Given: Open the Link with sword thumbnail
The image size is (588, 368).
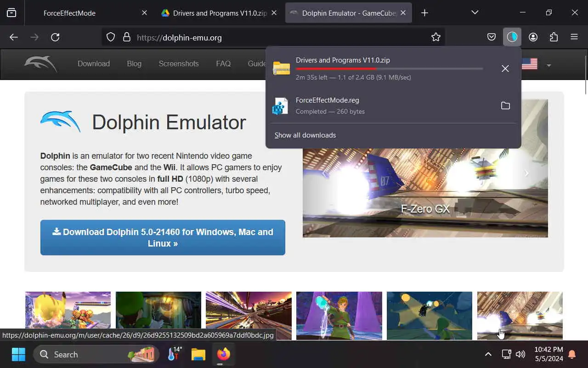Looking at the screenshot, I should [339, 316].
